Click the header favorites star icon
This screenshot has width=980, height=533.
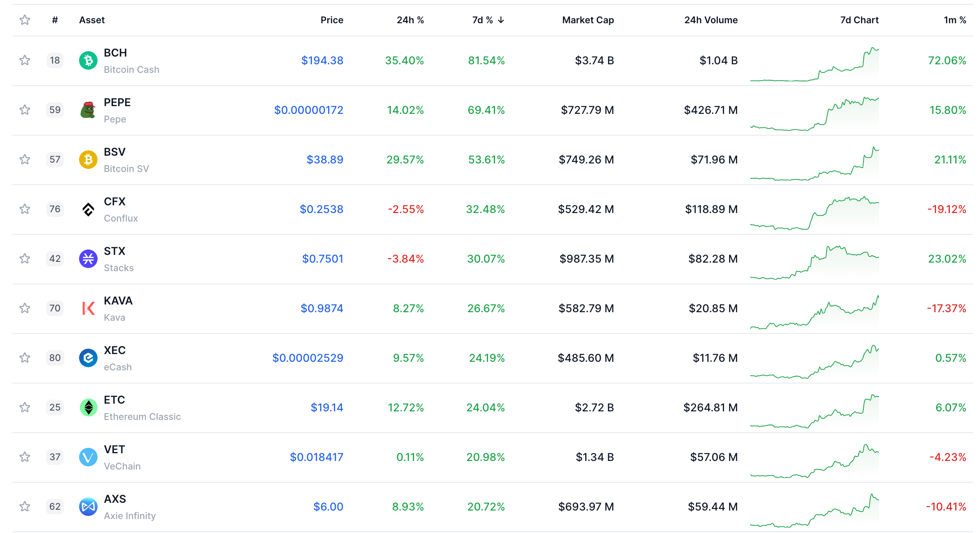point(25,20)
